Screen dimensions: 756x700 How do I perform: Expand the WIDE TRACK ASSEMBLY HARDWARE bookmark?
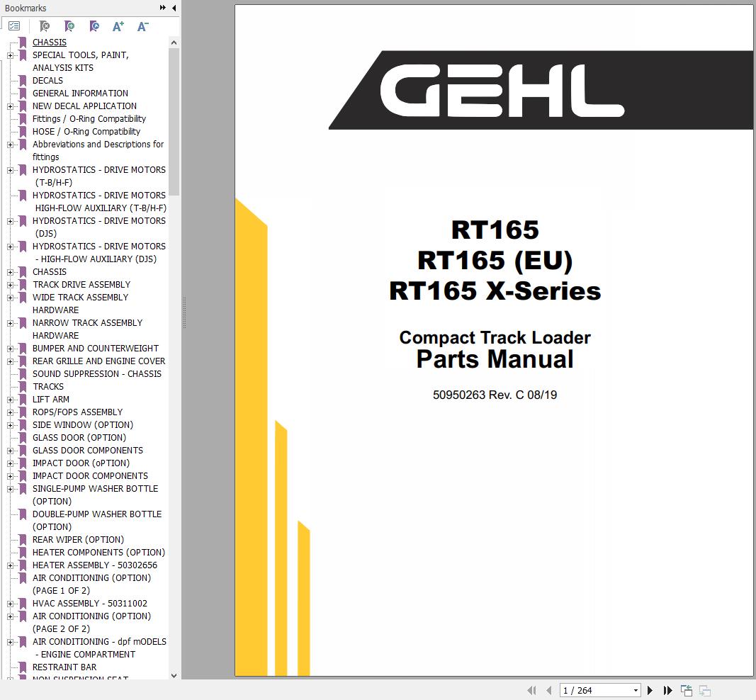(x=10, y=298)
